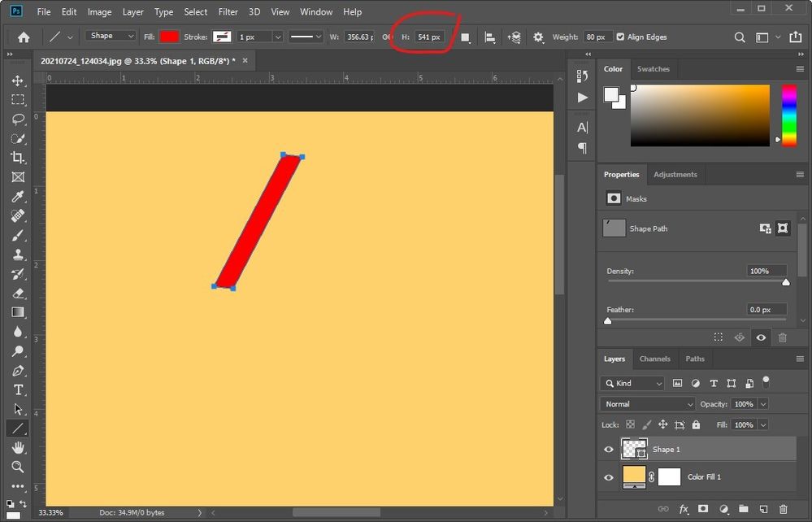Open the Shape tool mode dropdown
Screen dimensions: 812x522
click(111, 36)
